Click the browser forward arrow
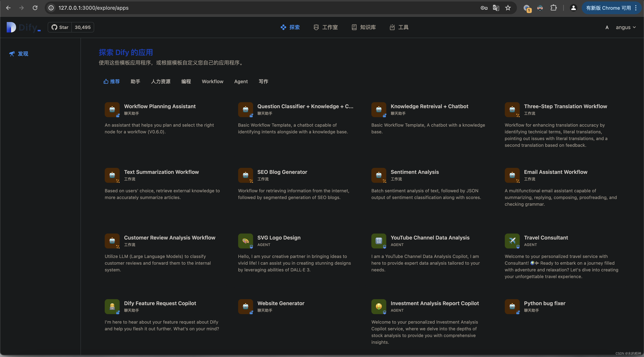 pyautogui.click(x=21, y=8)
